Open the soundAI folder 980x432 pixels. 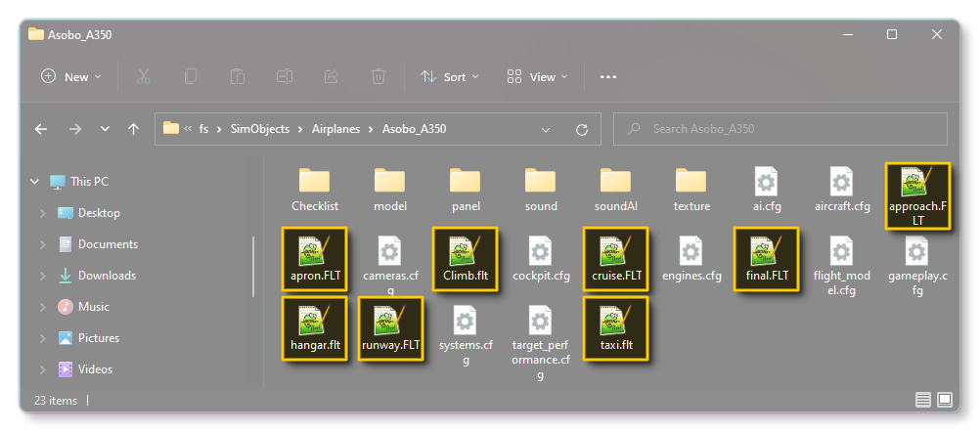coord(615,190)
